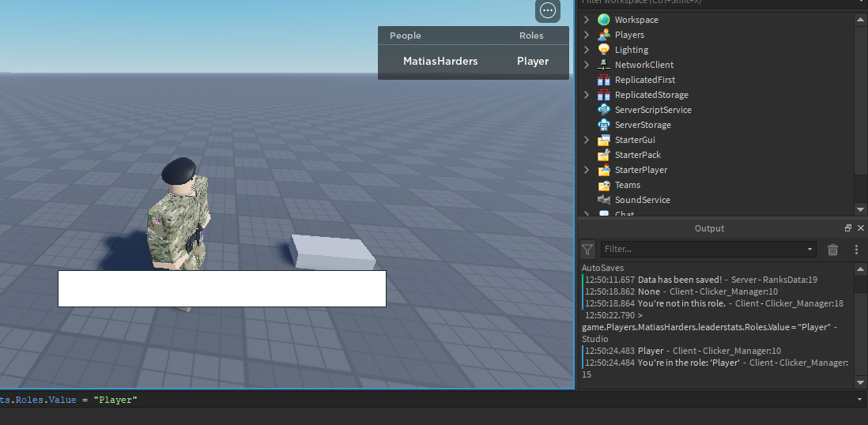Click the 'You're in the role: 'Player'' output line
Image resolution: width=868 pixels, height=425 pixels.
[x=716, y=369]
